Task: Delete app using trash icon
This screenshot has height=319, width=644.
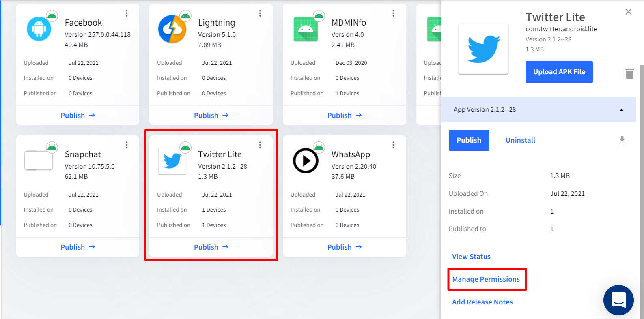Action: point(629,73)
